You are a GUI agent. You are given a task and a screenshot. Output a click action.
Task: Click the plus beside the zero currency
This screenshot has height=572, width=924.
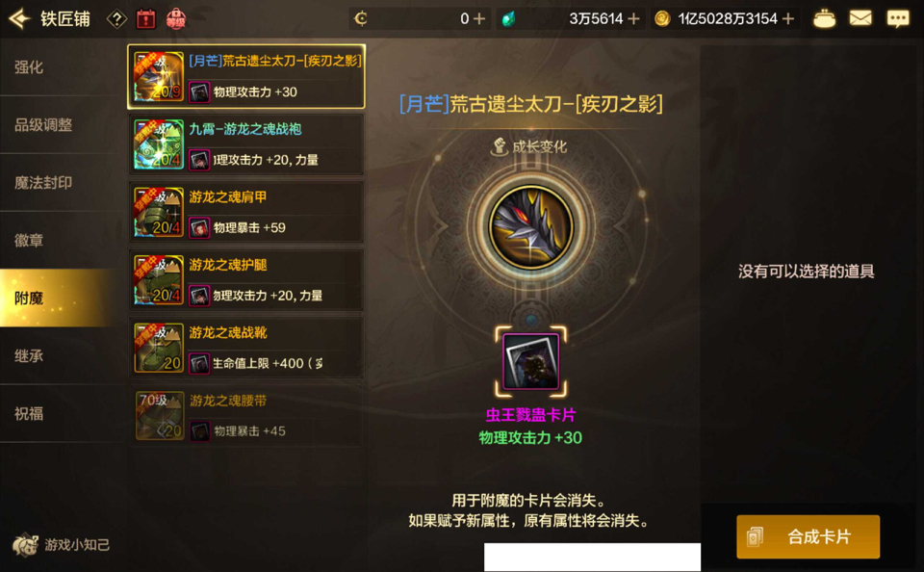(479, 19)
